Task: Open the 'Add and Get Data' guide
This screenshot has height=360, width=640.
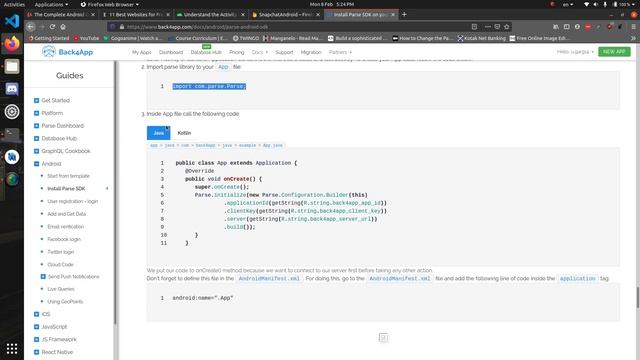Action: point(67,214)
